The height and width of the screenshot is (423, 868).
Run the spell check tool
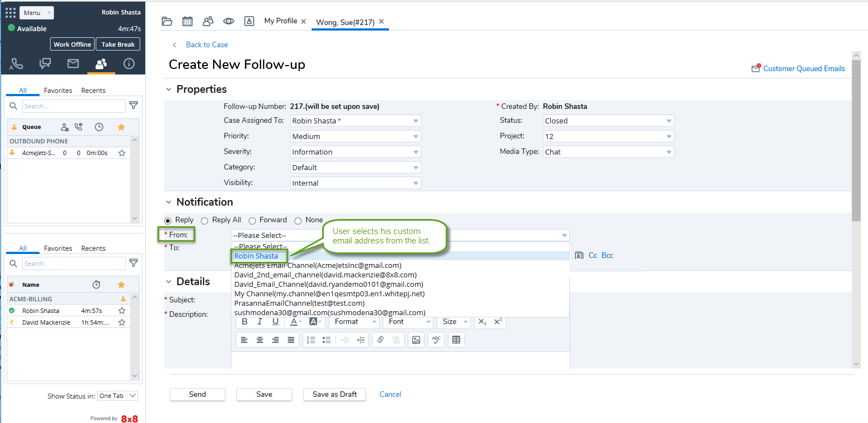[x=436, y=340]
